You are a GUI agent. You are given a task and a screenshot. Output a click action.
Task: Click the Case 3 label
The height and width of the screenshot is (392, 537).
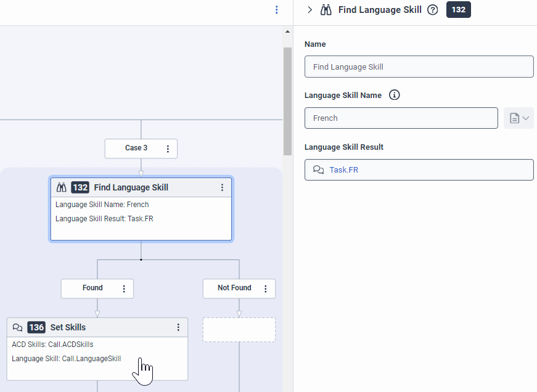click(x=136, y=148)
